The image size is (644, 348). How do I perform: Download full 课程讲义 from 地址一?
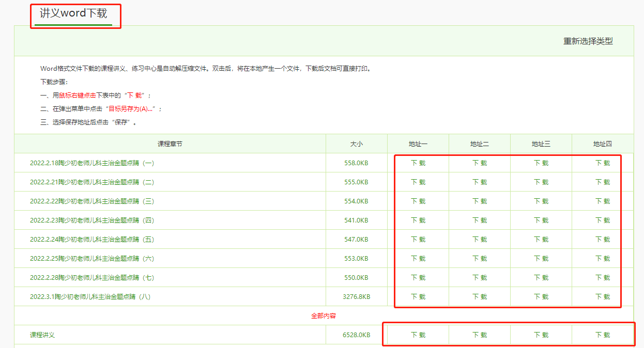(x=418, y=335)
